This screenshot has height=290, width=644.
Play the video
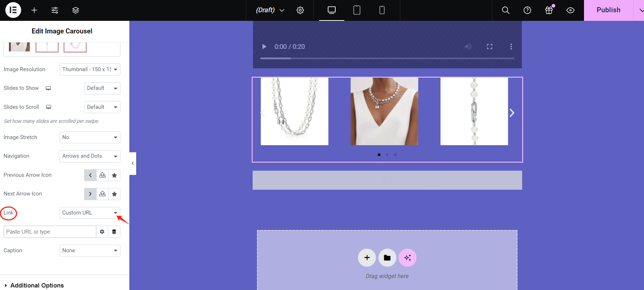[x=264, y=47]
